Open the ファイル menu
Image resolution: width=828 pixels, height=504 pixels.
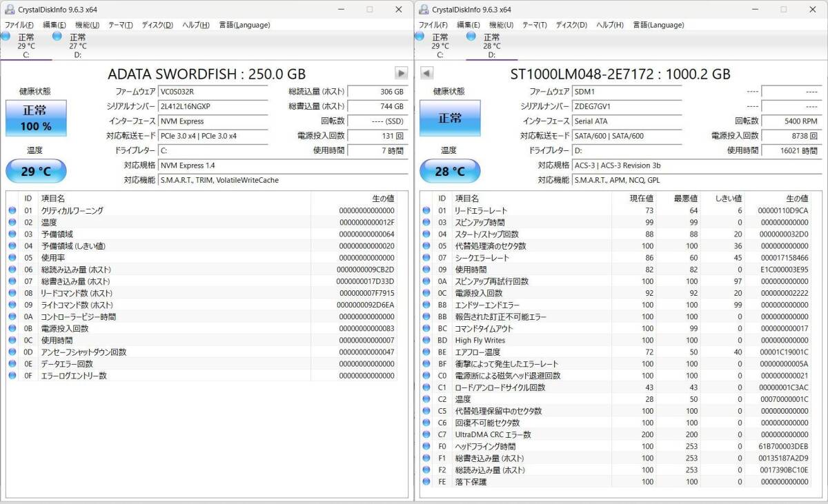pos(17,24)
